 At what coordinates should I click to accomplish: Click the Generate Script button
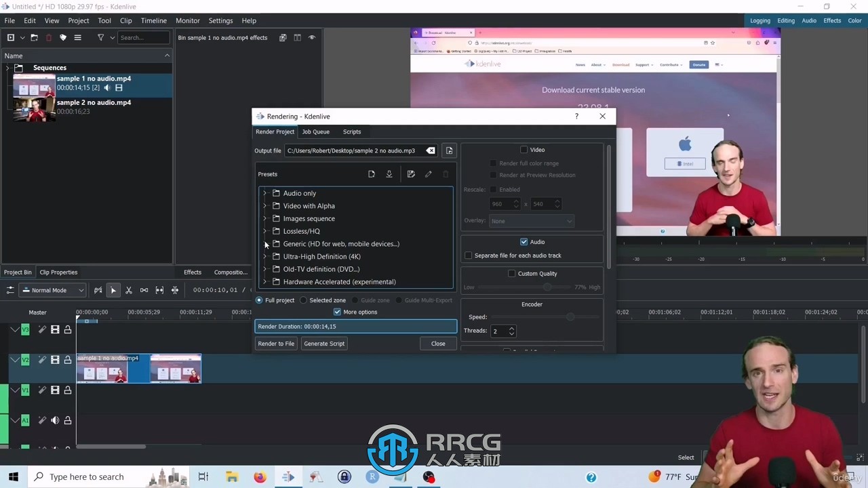[x=324, y=344]
